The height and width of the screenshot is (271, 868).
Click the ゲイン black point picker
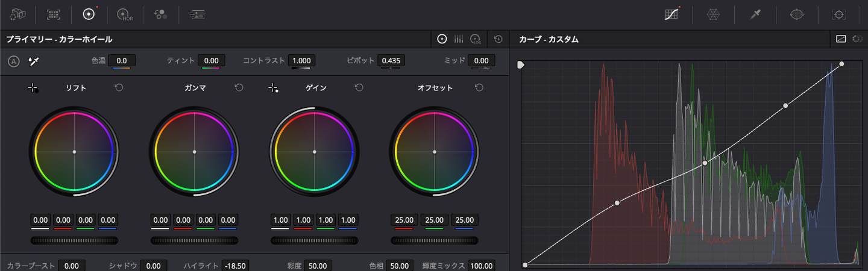pos(273,89)
